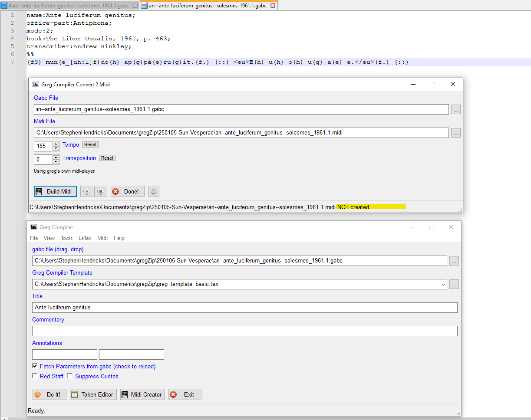Browse for Midi File output path
Viewport: 531px width, 420px height.
455,133
